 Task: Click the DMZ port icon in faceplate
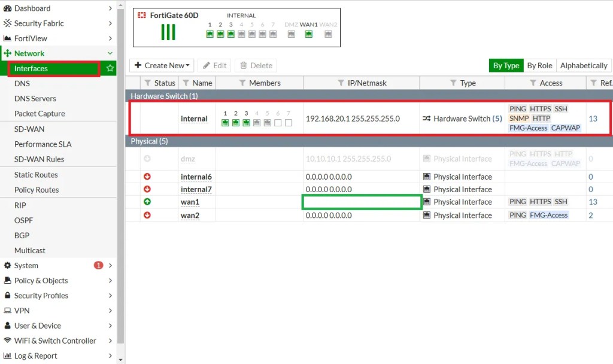tap(292, 34)
